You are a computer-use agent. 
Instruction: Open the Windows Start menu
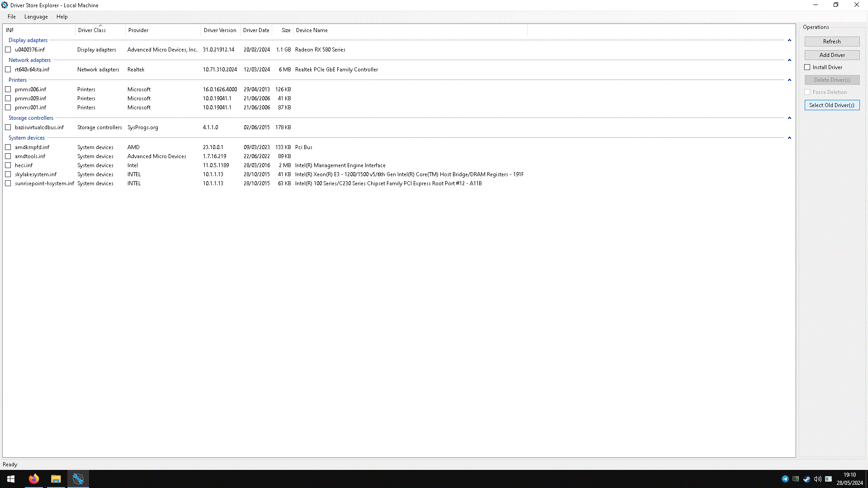[11, 479]
